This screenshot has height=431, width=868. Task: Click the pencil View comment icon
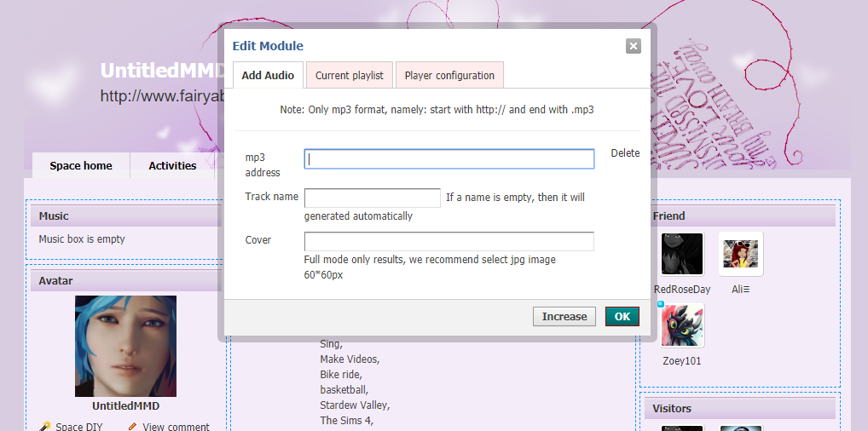(x=132, y=426)
